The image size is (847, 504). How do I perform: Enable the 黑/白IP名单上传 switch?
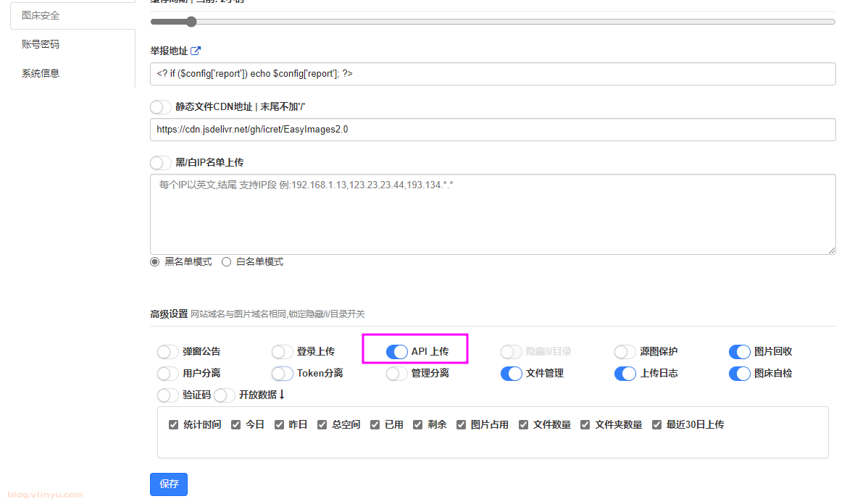pos(161,162)
